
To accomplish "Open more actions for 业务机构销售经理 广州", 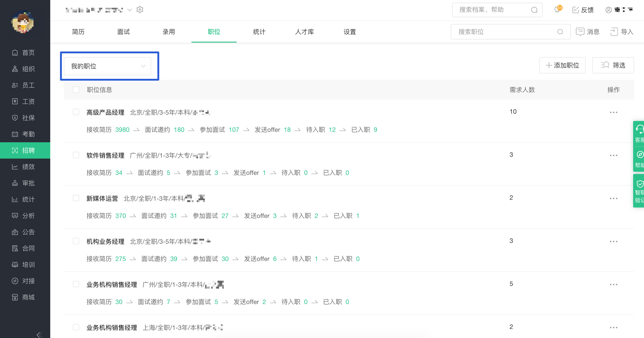I will [613, 284].
